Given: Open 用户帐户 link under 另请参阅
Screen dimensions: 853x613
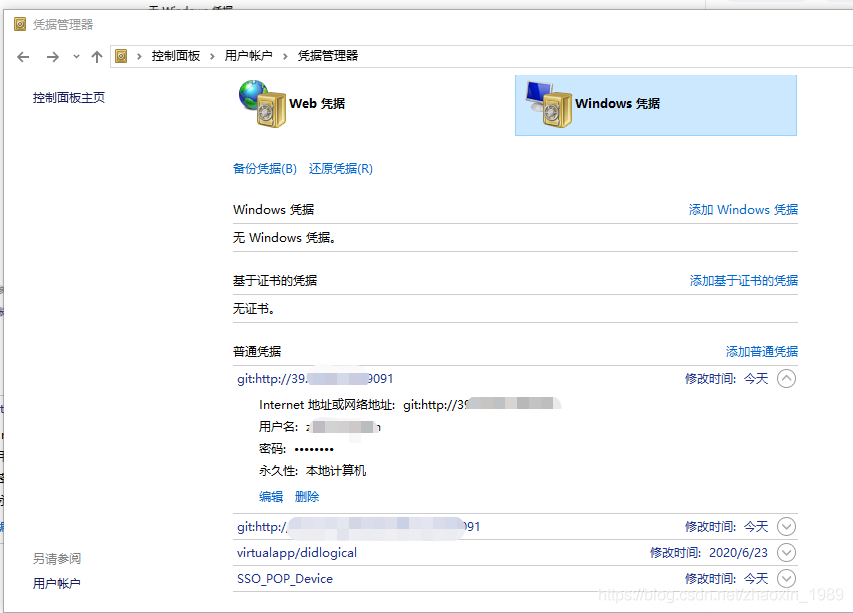Looking at the screenshot, I should 57,584.
